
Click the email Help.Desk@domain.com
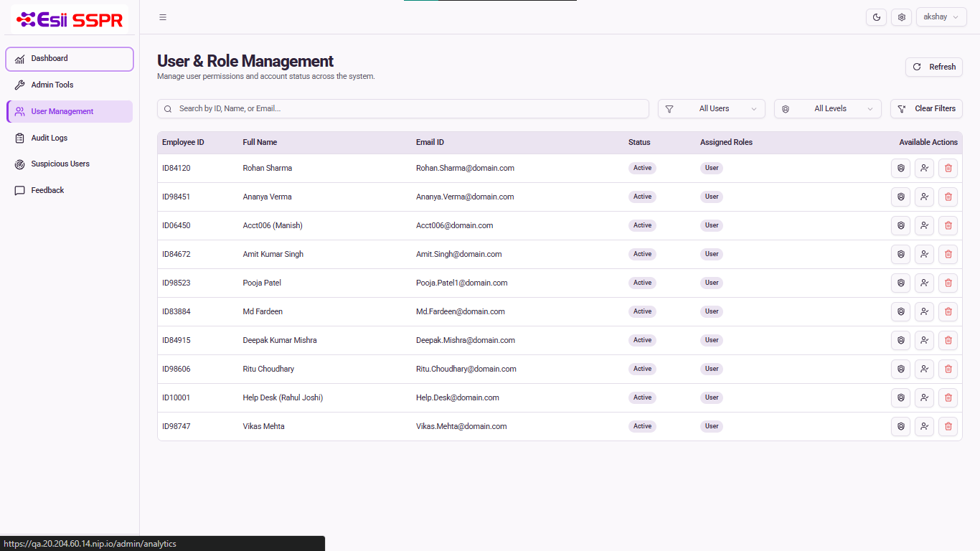click(458, 397)
